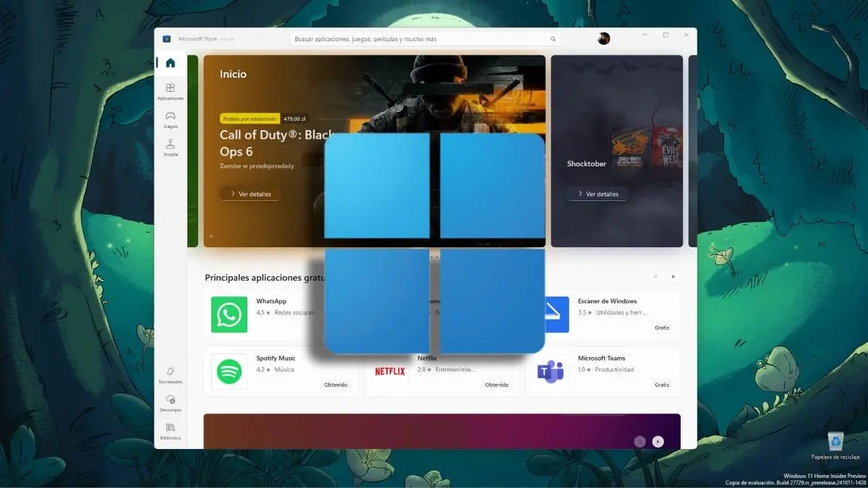
Task: Open your account profile avatar
Action: point(603,38)
